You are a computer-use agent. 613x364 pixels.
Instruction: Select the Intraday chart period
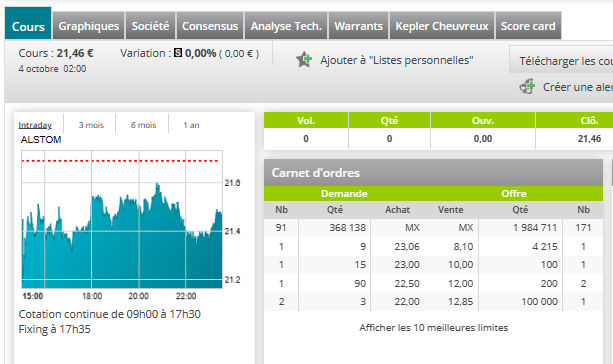[x=35, y=125]
